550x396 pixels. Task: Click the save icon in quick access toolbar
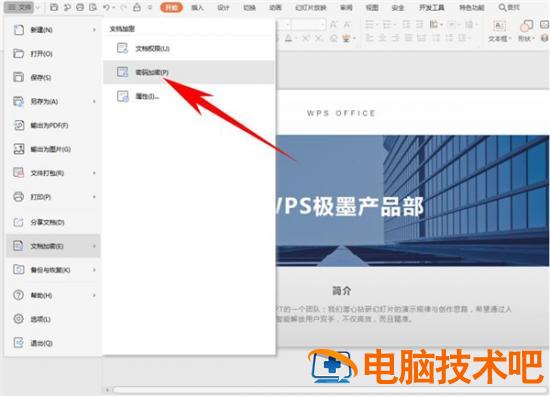click(x=54, y=7)
